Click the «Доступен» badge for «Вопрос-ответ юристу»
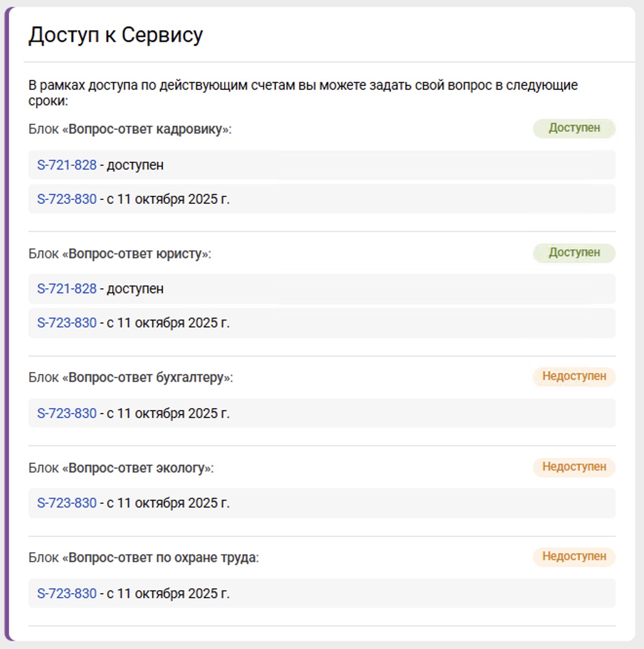Image resolution: width=644 pixels, height=649 pixels. 574,252
